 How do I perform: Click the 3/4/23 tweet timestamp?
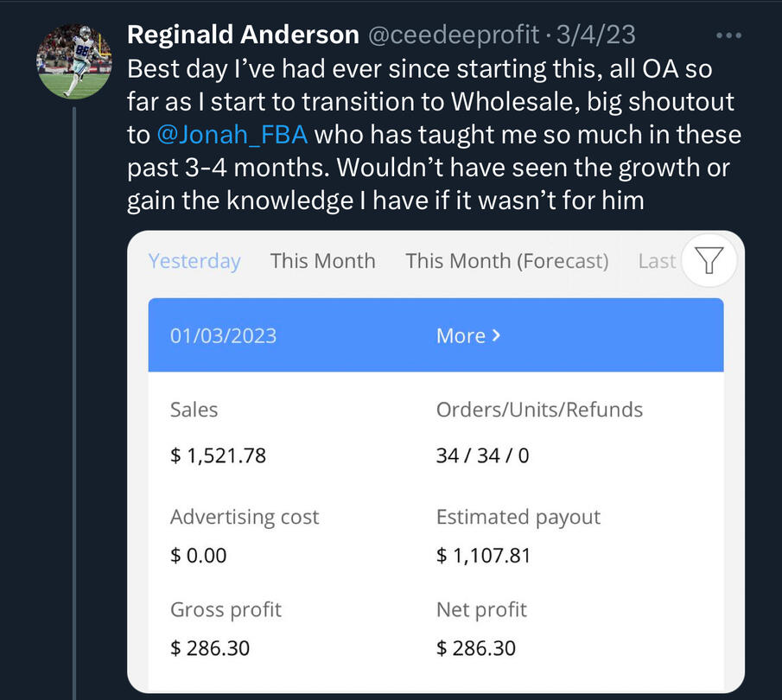[x=597, y=35]
